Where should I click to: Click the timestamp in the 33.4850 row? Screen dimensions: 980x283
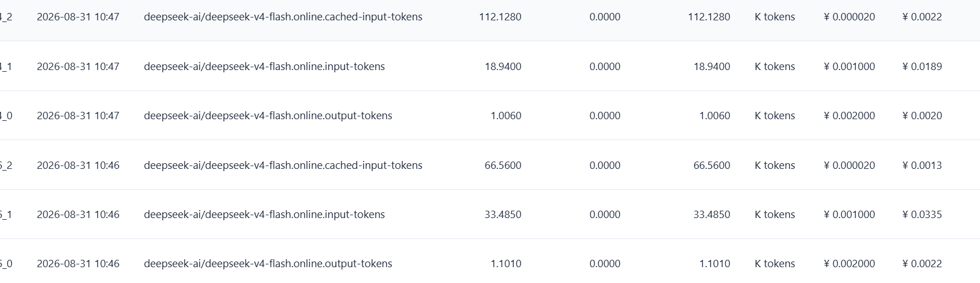(x=78, y=215)
